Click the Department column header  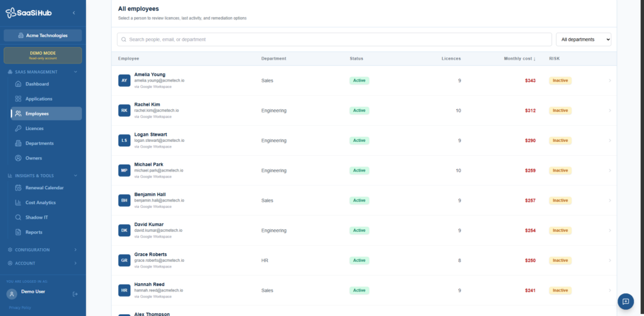click(x=274, y=58)
